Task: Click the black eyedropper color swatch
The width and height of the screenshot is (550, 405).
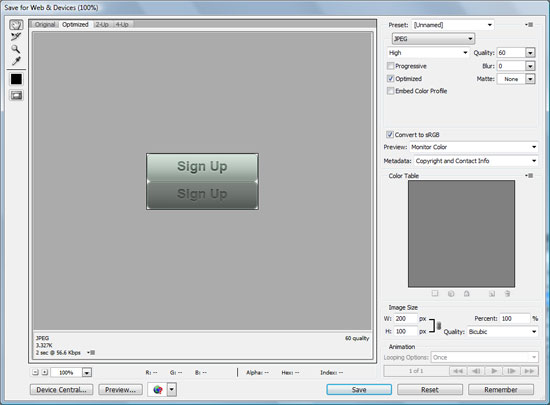Action: (16, 79)
